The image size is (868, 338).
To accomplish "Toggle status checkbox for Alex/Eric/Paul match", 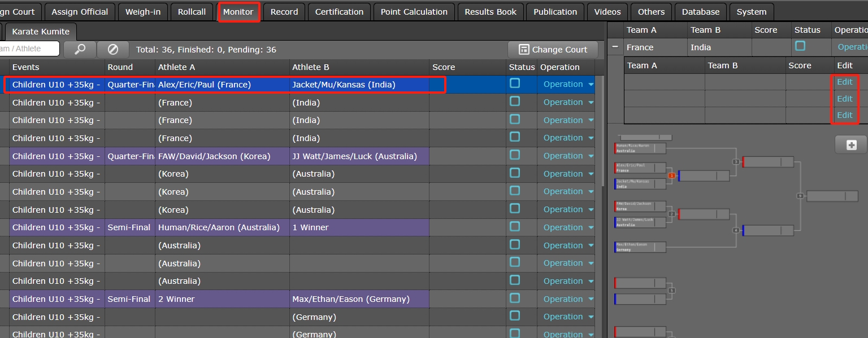I will click(x=515, y=84).
